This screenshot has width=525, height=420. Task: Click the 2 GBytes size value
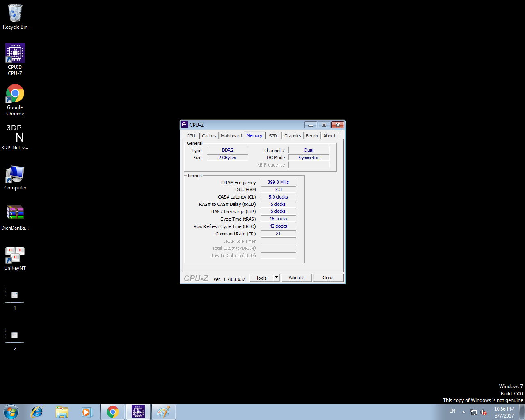(x=227, y=157)
